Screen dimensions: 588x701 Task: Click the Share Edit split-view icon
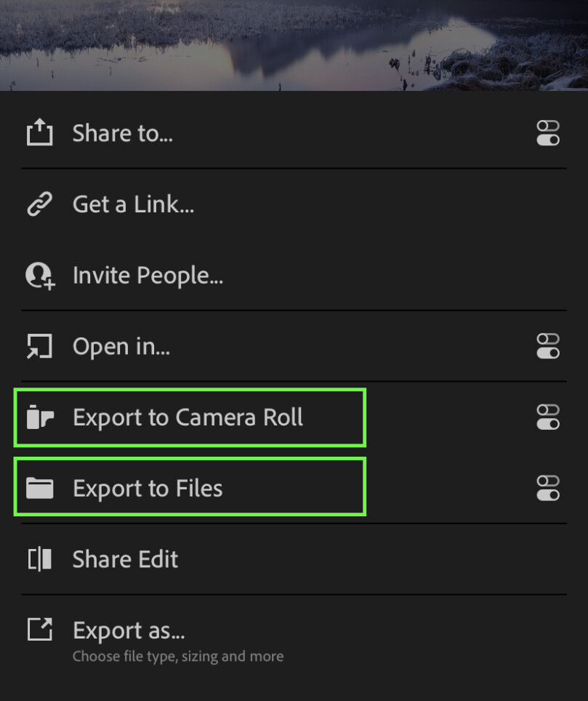39,558
